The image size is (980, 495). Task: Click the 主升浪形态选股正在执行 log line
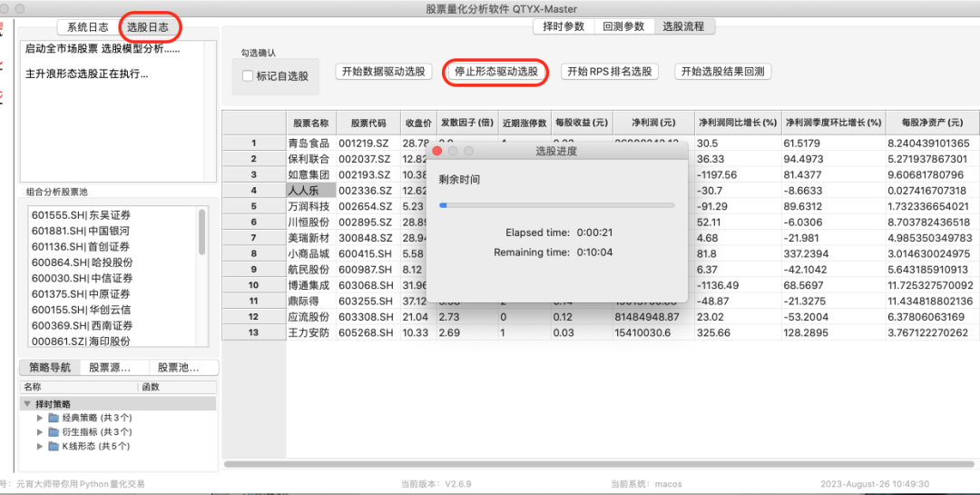coord(87,74)
